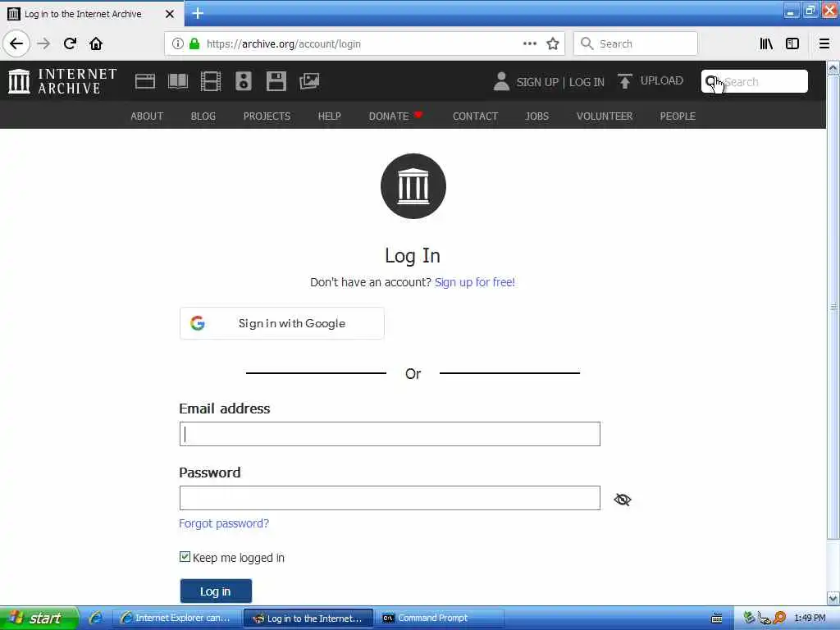This screenshot has width=840, height=630.
Task: Click the Log in to the Internet taskbar button
Action: pos(308,619)
